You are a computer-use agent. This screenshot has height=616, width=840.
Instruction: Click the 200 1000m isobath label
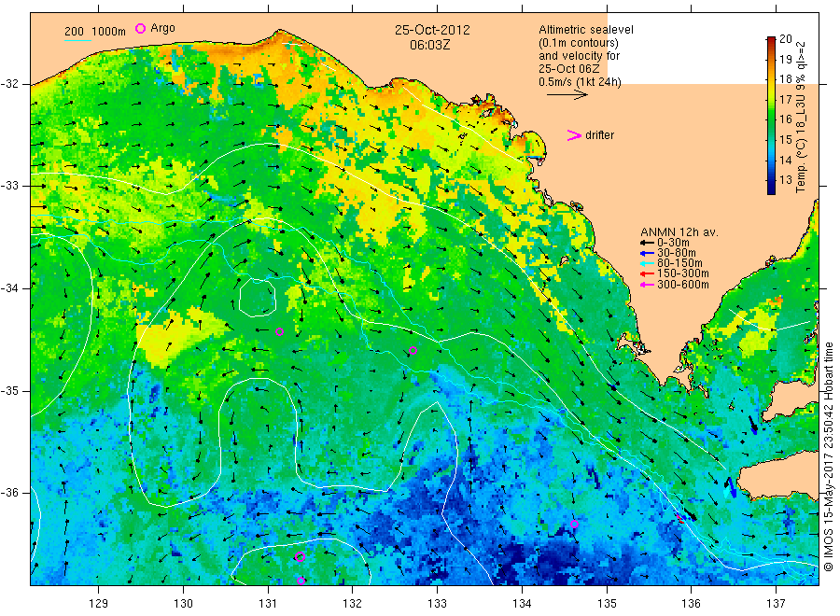(95, 32)
